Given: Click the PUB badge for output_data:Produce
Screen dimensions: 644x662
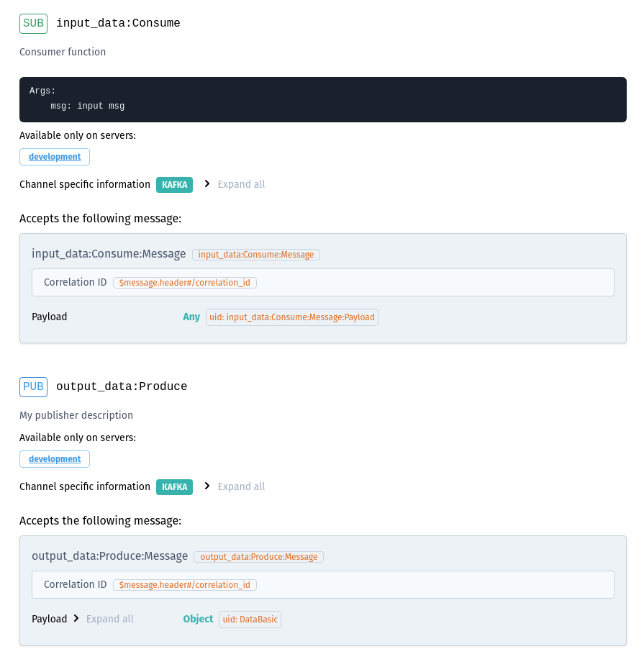Looking at the screenshot, I should point(33,386).
